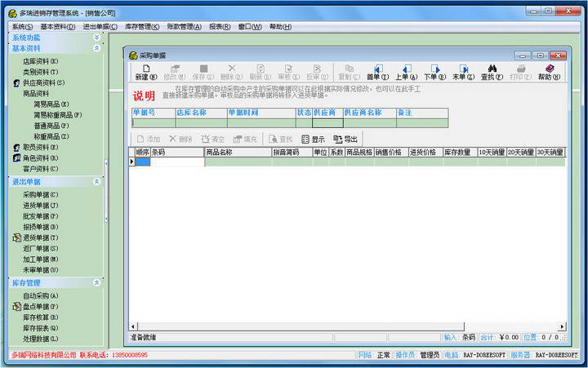The image size is (588, 368).
Task: Open 客户资料 in the sidebar
Action: (x=41, y=169)
